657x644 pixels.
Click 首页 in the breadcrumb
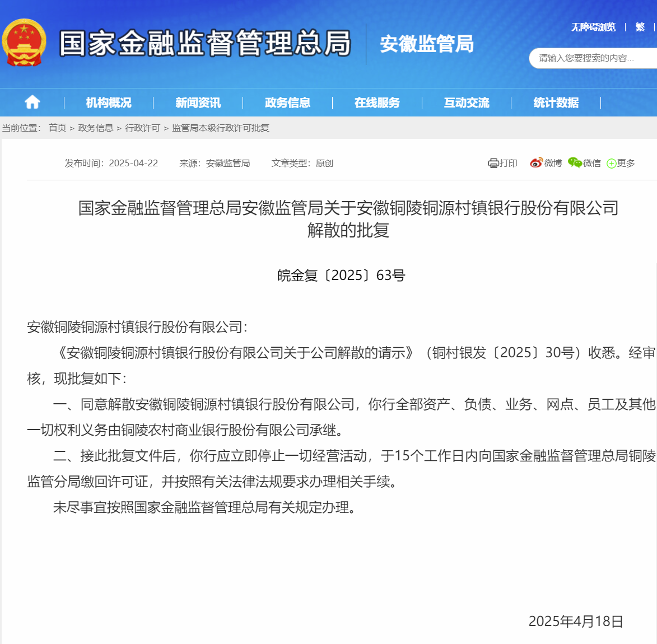tap(57, 128)
